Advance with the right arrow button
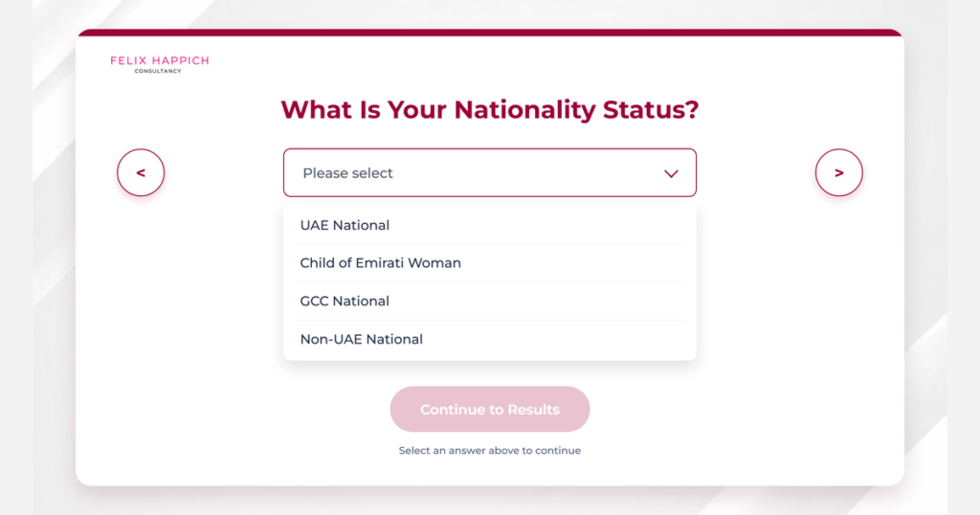 pyautogui.click(x=838, y=172)
